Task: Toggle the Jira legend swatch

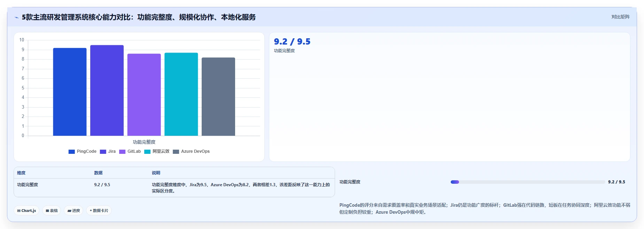Action: [x=103, y=152]
